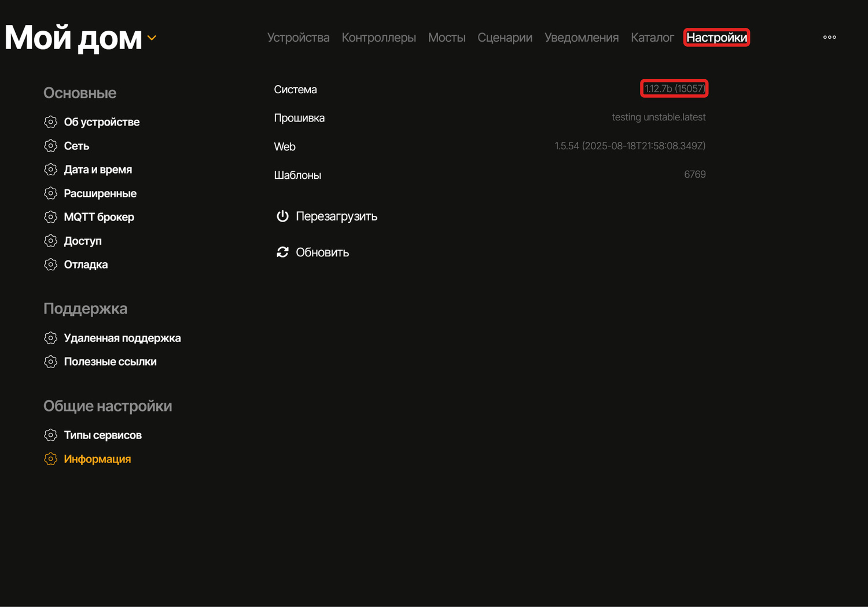Viewport: 868px width, 607px height.
Task: Open the Уведомления tab
Action: [x=581, y=38]
